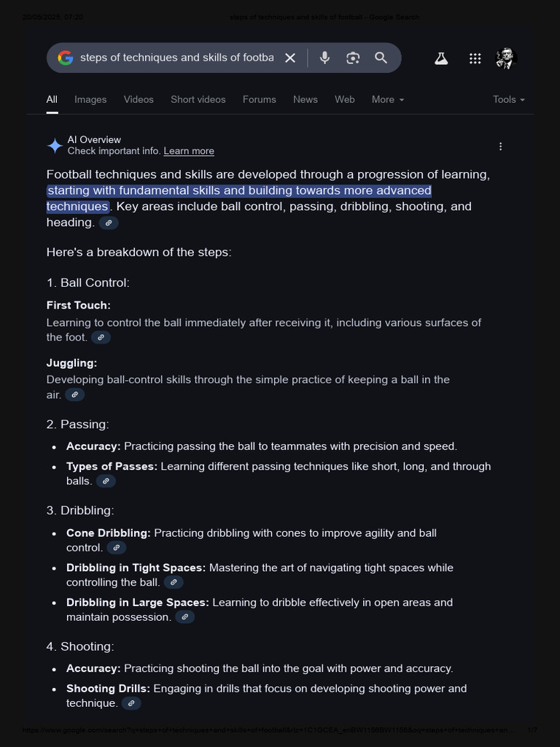560x747 pixels.
Task: Open Google Lens image search icon
Action: (352, 58)
